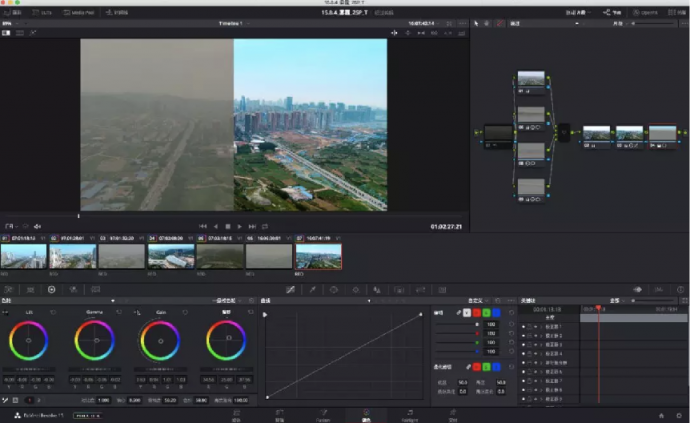690x423 pixels.
Task: Reset the Lift color wheel
Action: (53, 312)
